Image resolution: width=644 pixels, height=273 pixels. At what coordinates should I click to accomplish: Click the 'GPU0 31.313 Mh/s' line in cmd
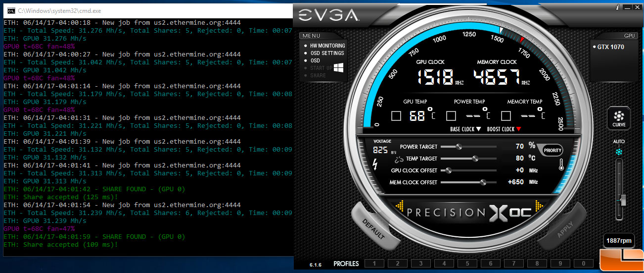coord(45,181)
